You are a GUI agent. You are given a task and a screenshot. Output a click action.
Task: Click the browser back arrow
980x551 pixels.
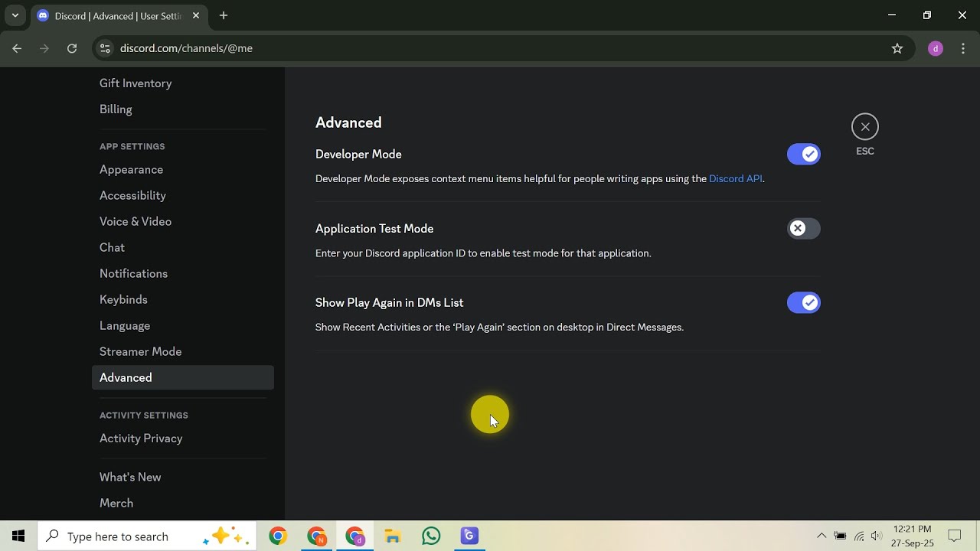[17, 48]
